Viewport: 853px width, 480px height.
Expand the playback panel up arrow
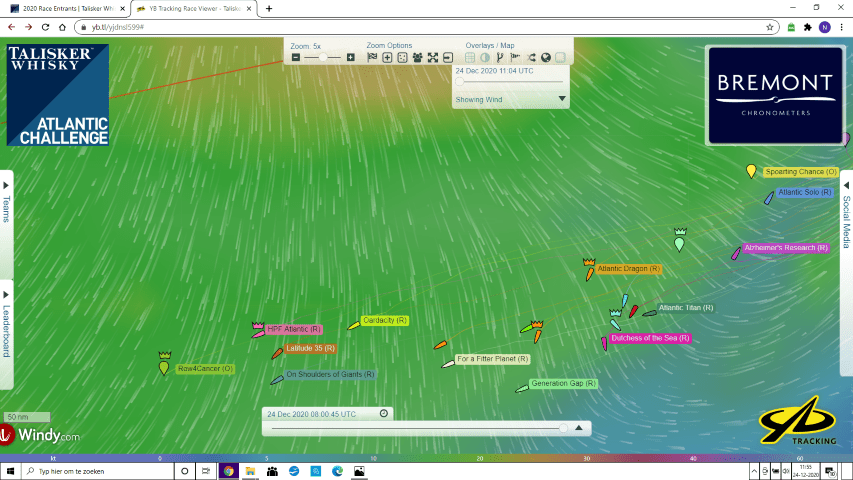579,428
